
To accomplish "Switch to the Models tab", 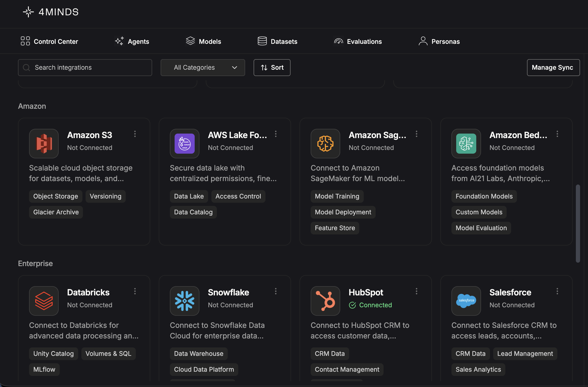I will pyautogui.click(x=203, y=41).
